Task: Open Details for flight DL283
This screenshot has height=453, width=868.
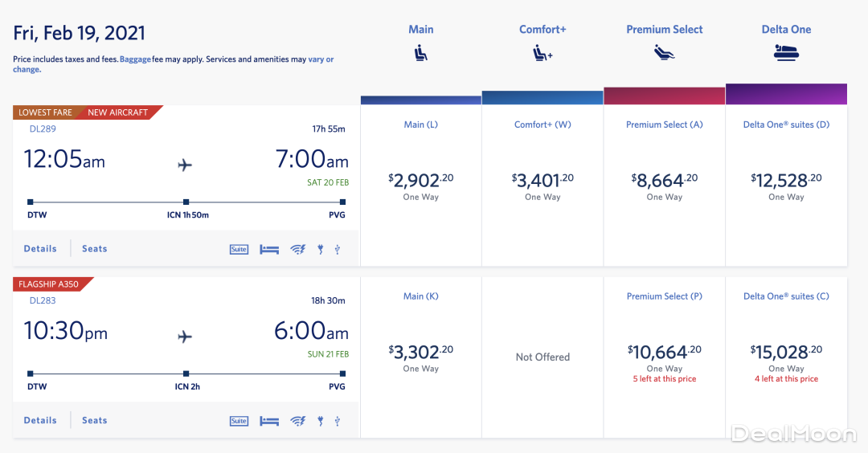Action: (x=40, y=421)
